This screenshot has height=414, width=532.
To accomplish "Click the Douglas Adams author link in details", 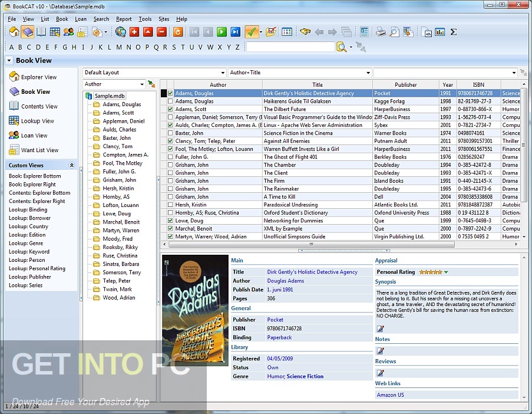I will point(285,281).
